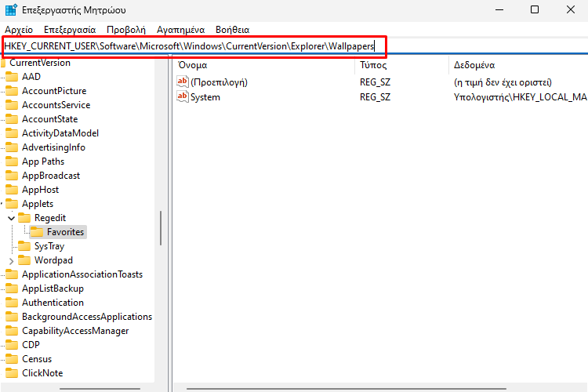Screen dimensions: 588x392
Task: Select the CurrentVersion tree item
Action: click(40, 63)
